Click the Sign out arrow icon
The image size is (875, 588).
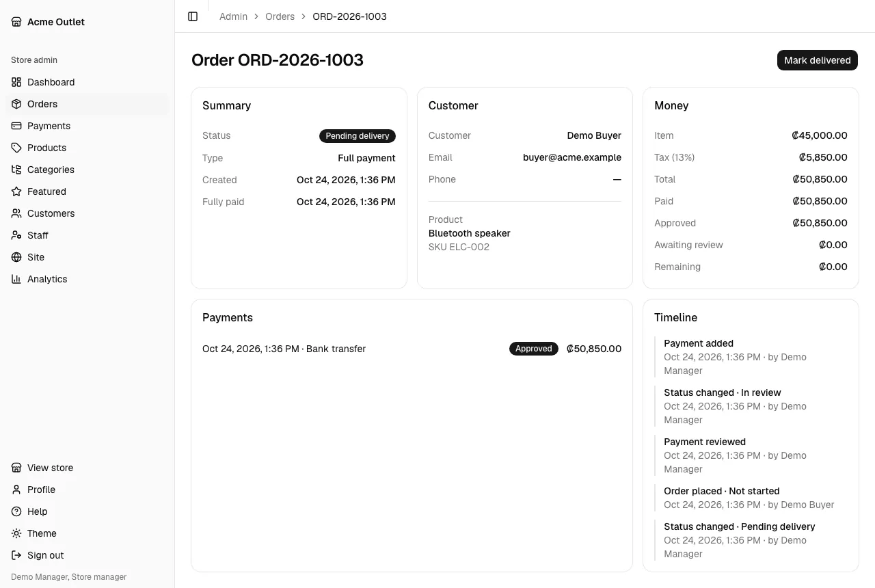(16, 555)
